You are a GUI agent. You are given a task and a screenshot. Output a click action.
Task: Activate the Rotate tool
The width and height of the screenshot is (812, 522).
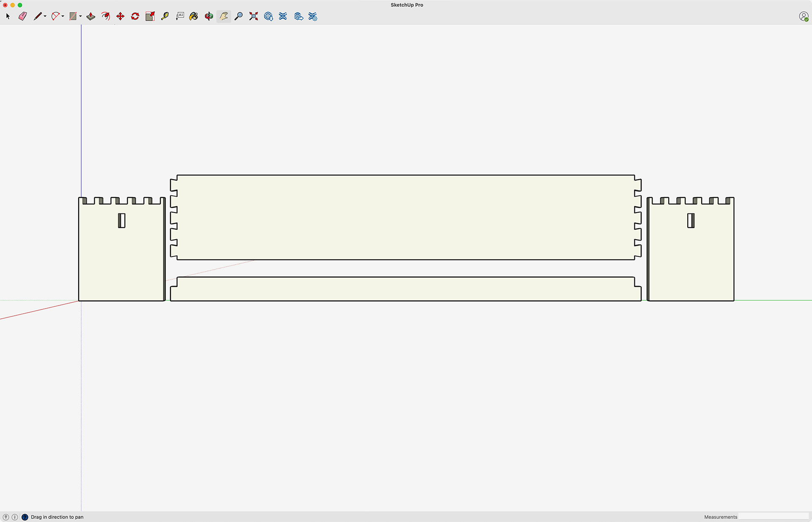pos(135,16)
